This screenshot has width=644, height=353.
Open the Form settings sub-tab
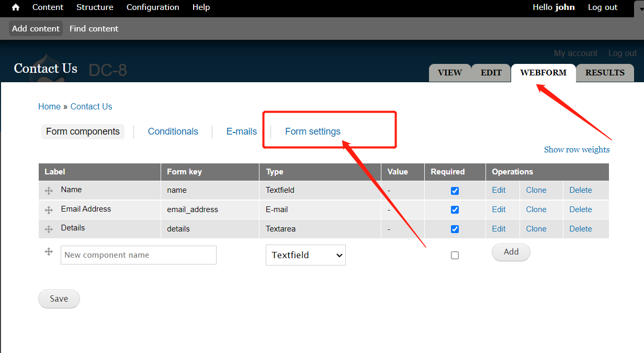click(313, 131)
